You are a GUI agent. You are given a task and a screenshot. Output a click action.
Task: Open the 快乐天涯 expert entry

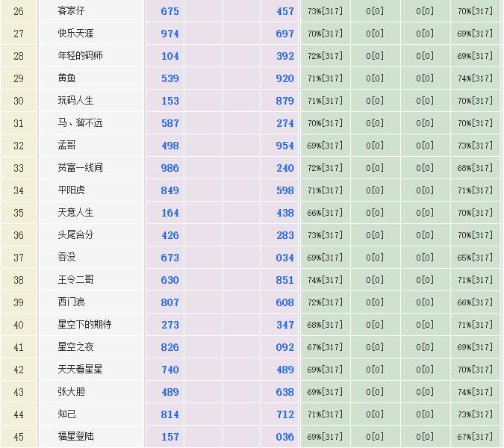pos(76,34)
